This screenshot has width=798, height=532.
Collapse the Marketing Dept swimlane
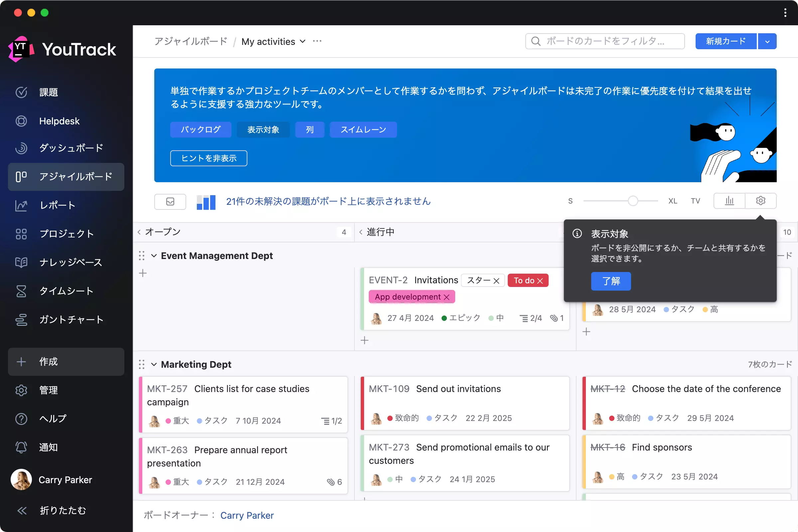point(154,364)
